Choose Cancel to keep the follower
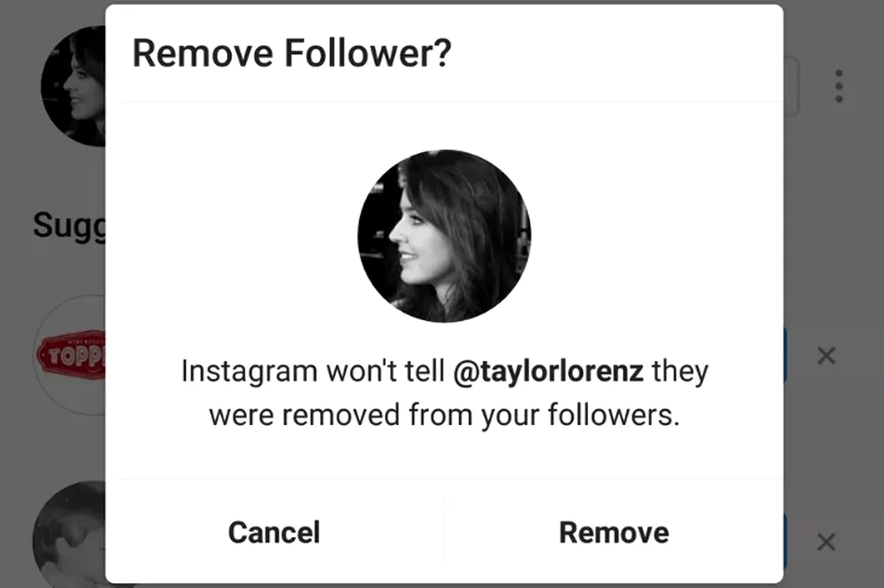 [274, 533]
